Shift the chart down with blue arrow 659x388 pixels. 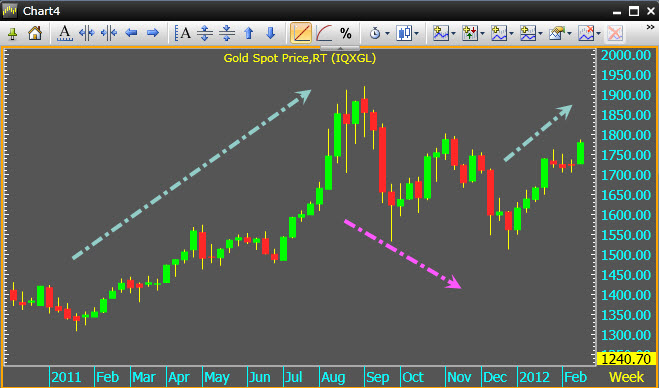pyautogui.click(x=271, y=33)
